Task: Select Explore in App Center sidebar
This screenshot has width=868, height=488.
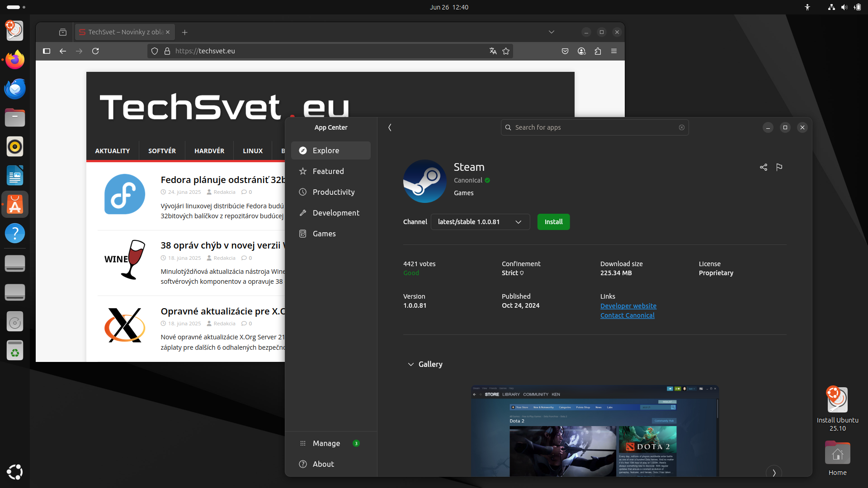Action: tap(331, 150)
